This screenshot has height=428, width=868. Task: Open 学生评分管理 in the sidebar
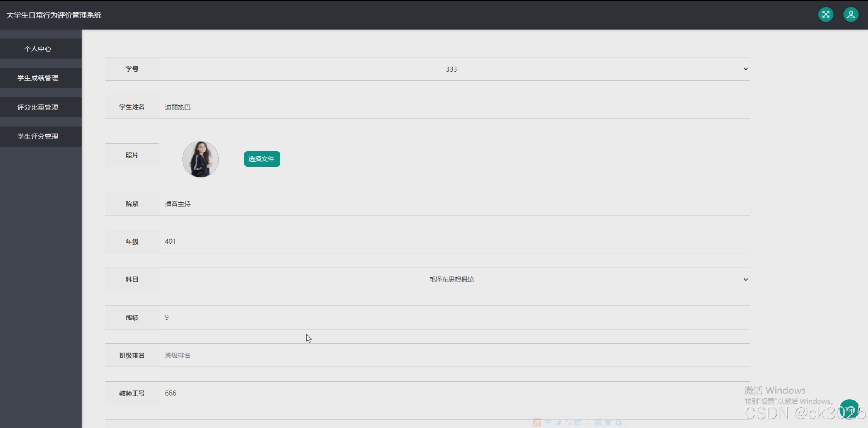[38, 137]
